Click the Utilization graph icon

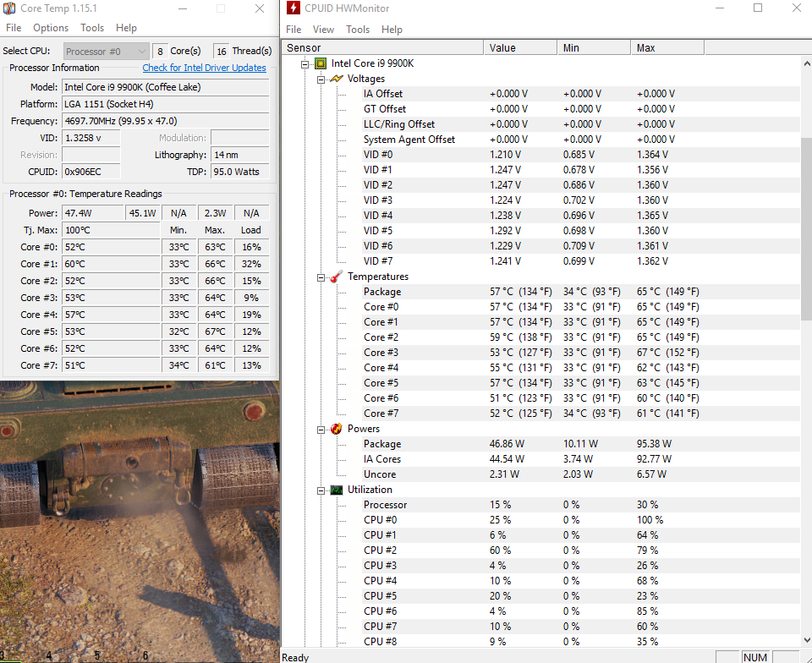click(x=337, y=490)
